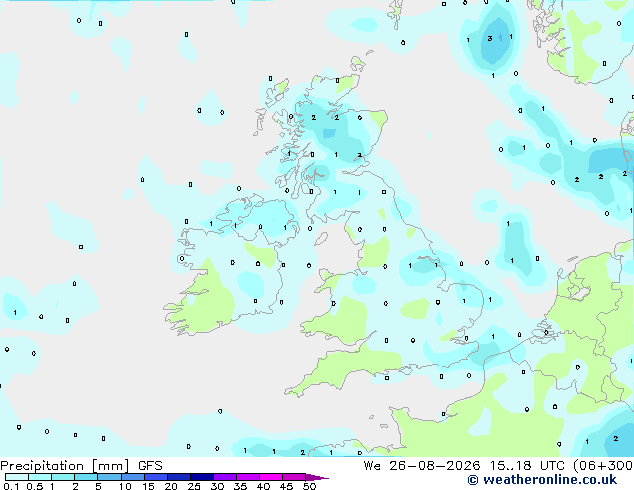Image resolution: width=634 pixels, height=490 pixels.
Task: Click the "GFS" model label
Action: pyautogui.click(x=150, y=466)
